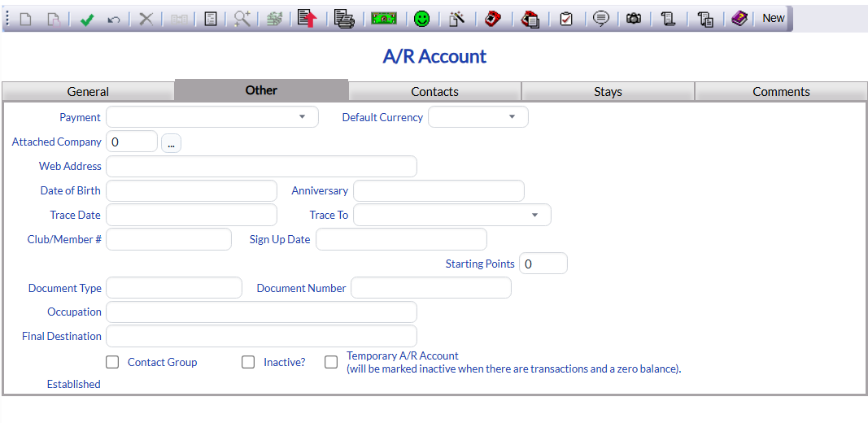Image resolution: width=868 pixels, height=423 pixels.
Task: Click the Sign Up Date field
Action: click(401, 239)
